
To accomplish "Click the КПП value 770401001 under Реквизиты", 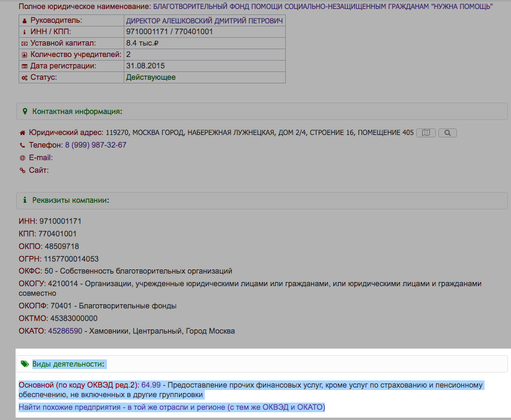I will (x=58, y=234).
